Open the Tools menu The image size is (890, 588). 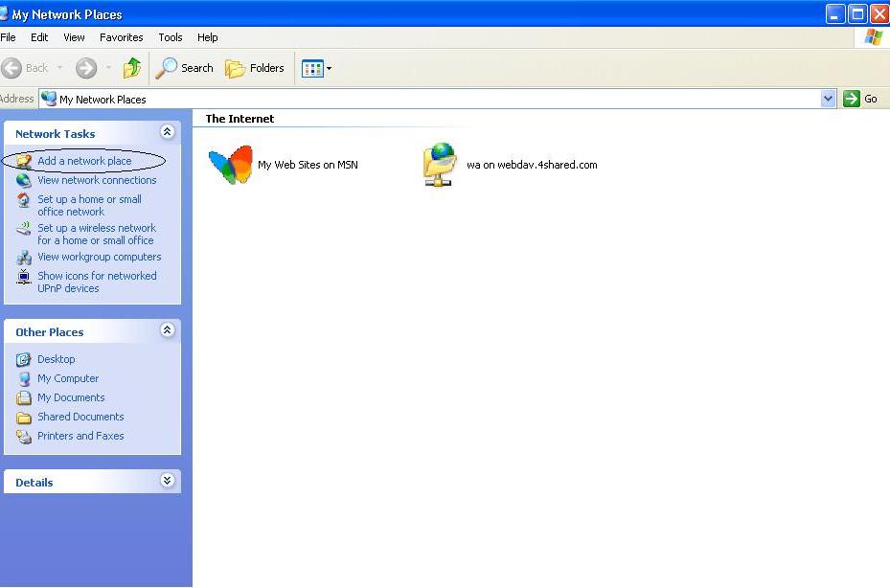pos(171,37)
